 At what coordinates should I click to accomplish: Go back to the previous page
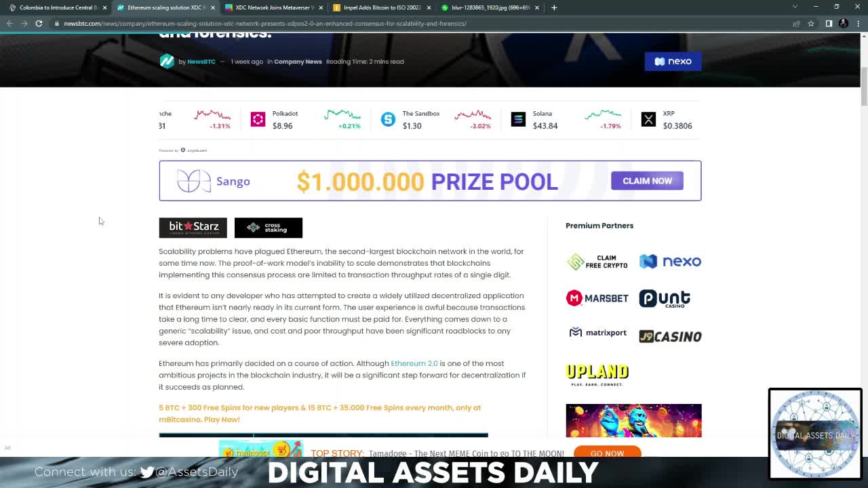coord(9,23)
